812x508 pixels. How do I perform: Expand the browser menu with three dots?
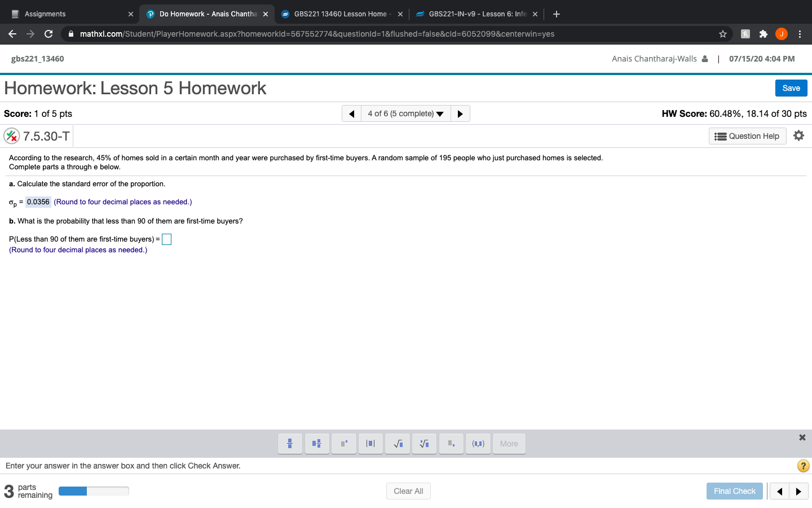click(800, 34)
